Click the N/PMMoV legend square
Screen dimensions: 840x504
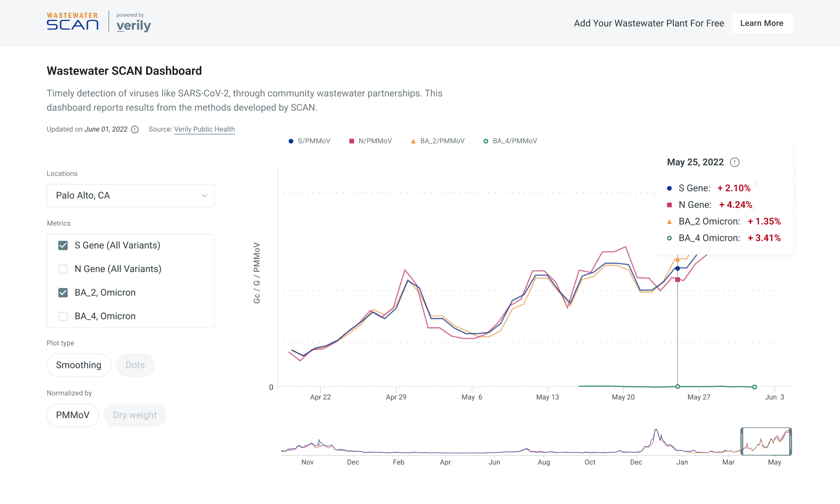(x=352, y=141)
